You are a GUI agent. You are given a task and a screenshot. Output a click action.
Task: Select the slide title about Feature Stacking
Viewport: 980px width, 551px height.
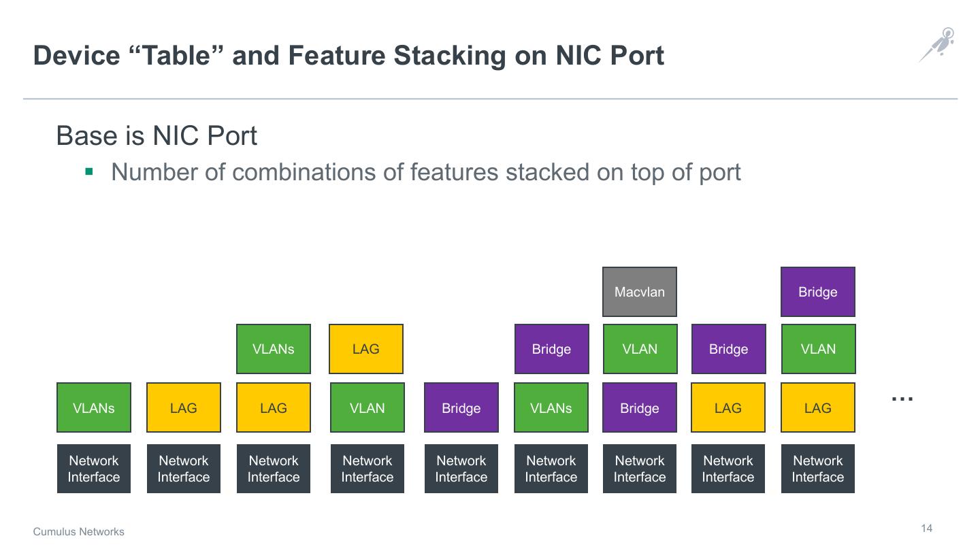click(348, 56)
